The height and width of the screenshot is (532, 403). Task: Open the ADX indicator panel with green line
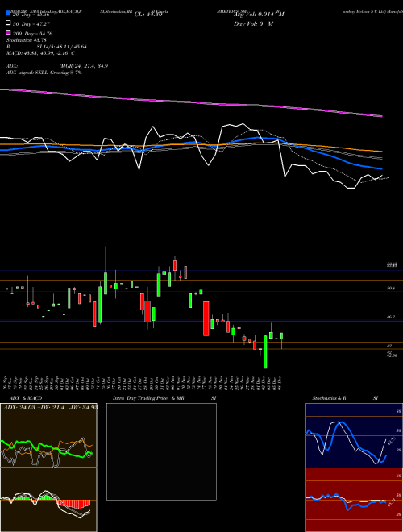48,435
